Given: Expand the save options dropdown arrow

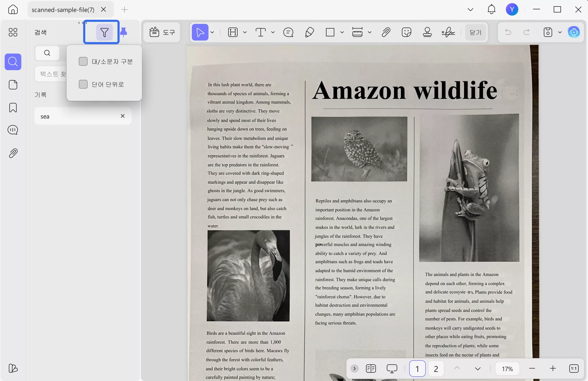Looking at the screenshot, I should [x=560, y=32].
